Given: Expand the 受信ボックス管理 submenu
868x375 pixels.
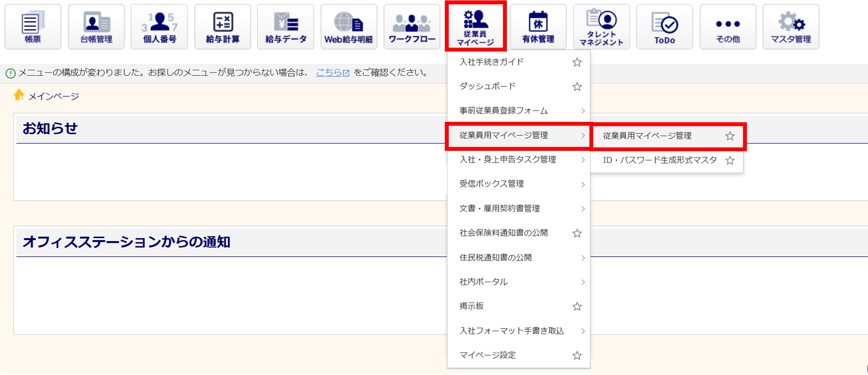Looking at the screenshot, I should [519, 184].
